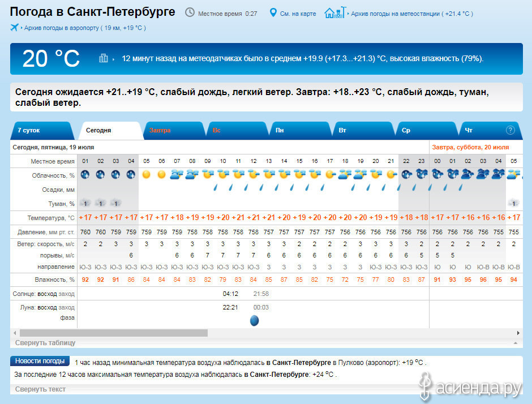Click wind gust value 5 at hour 23
Screen dimensions: 532x404
click(422, 255)
